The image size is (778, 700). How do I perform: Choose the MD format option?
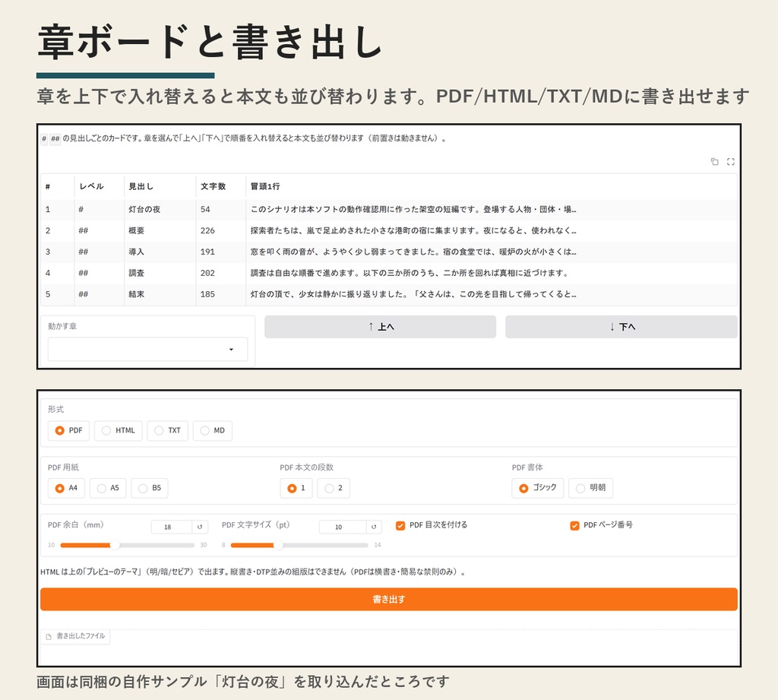tap(213, 430)
